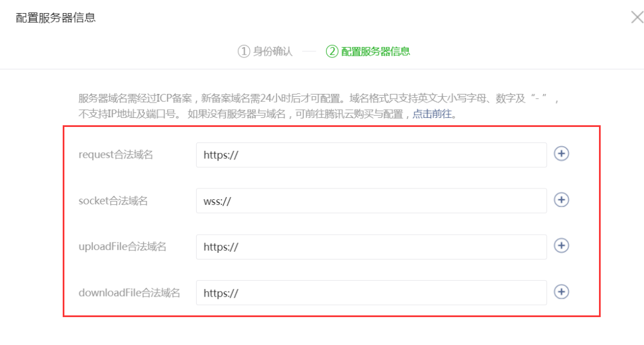
Task: Click the 配置服务器信息 dialog title text
Action: [55, 18]
